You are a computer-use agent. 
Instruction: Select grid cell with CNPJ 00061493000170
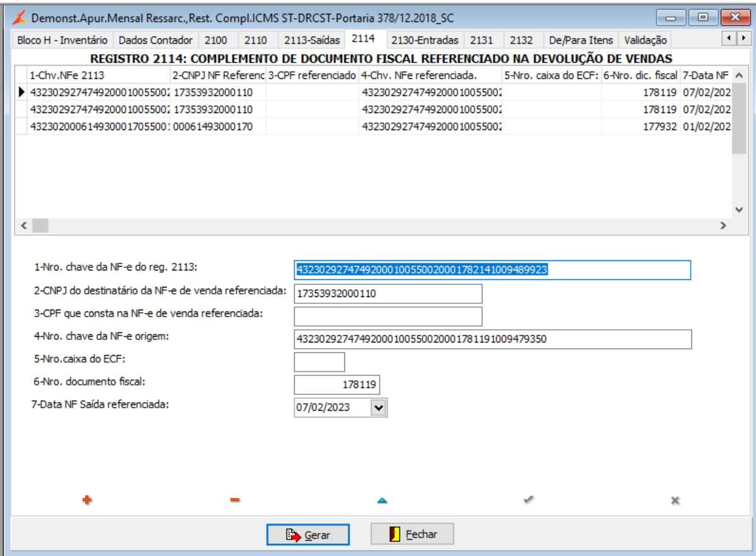tap(218, 126)
